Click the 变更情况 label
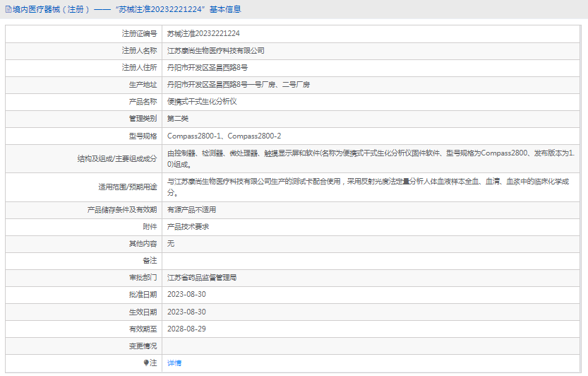This screenshot has height=376, width=588. coord(143,346)
